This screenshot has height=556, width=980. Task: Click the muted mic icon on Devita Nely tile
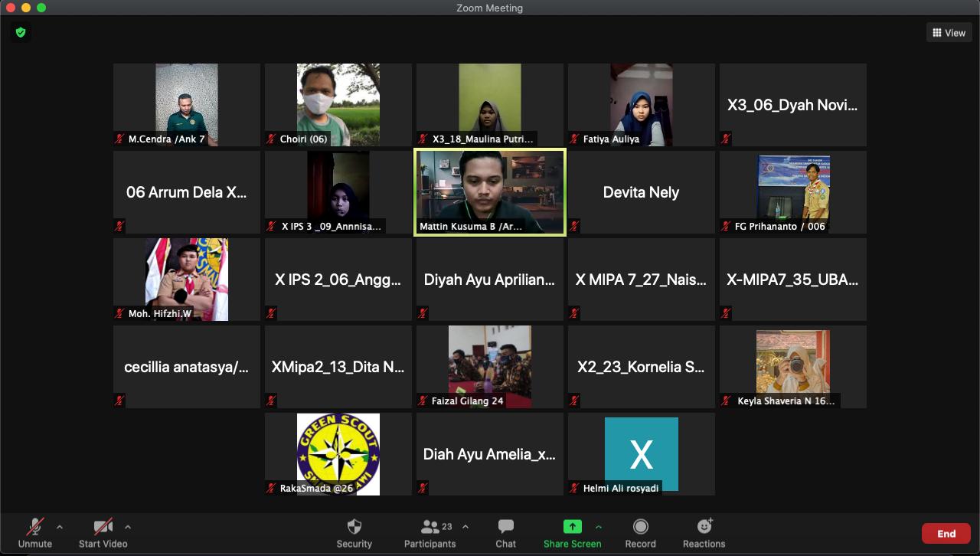pyautogui.click(x=574, y=226)
